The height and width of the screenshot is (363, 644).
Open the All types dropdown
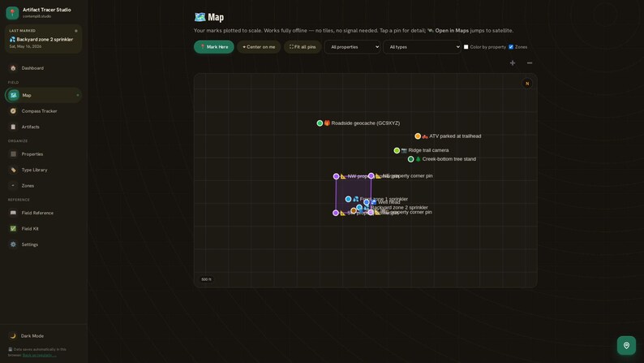point(422,47)
